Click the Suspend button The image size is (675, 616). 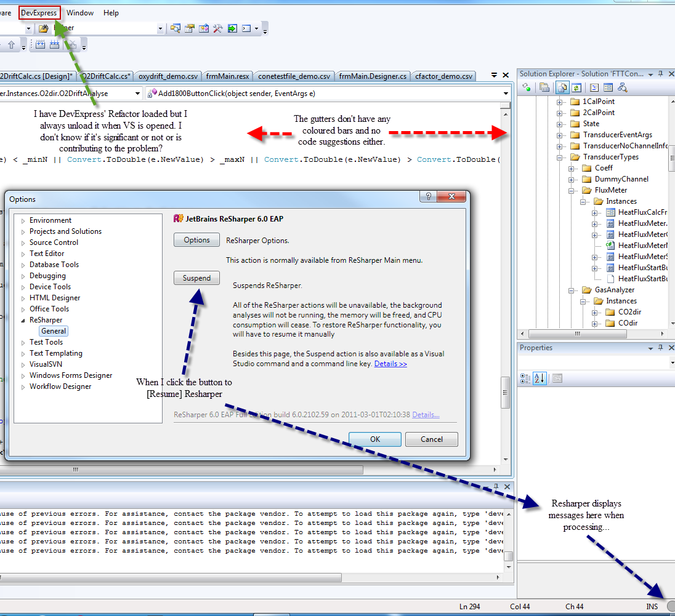196,278
